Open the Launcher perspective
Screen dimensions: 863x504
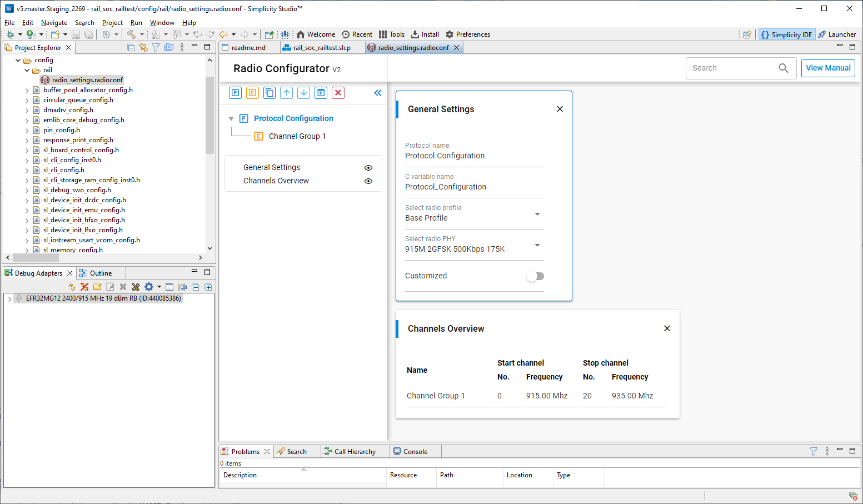[837, 34]
